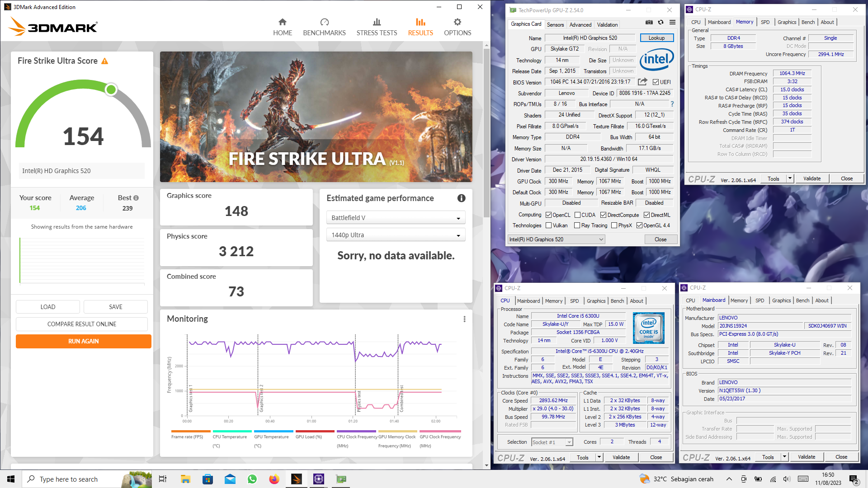Click Frame rate (FPS) legend swatch
This screenshot has width=868, height=488.
coord(191,431)
